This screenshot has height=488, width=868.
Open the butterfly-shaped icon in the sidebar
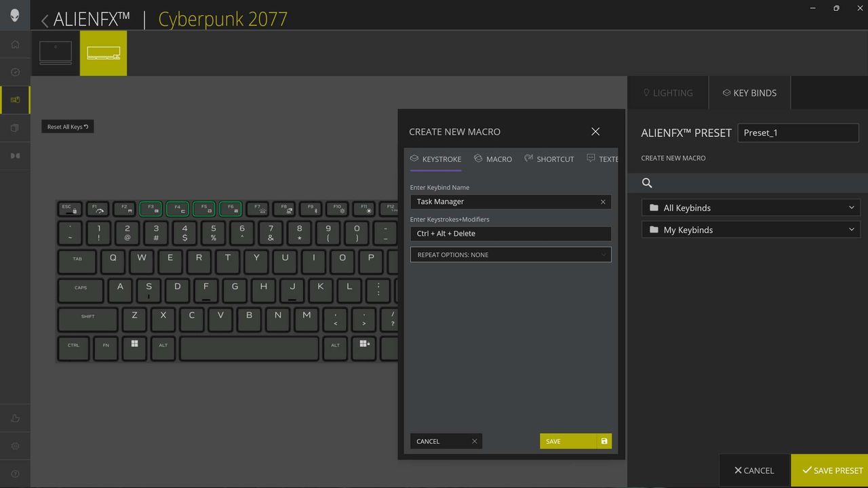point(15,156)
